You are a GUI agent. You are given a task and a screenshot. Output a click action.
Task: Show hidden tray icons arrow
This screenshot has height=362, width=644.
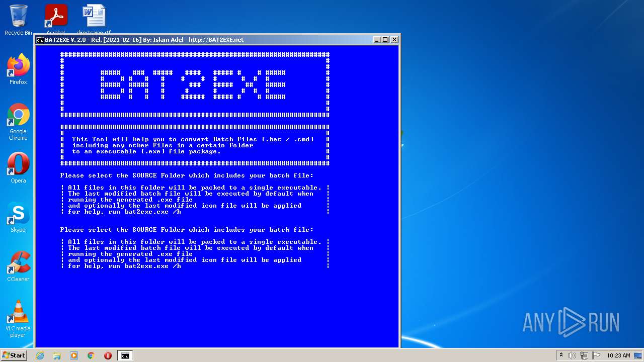point(561,355)
